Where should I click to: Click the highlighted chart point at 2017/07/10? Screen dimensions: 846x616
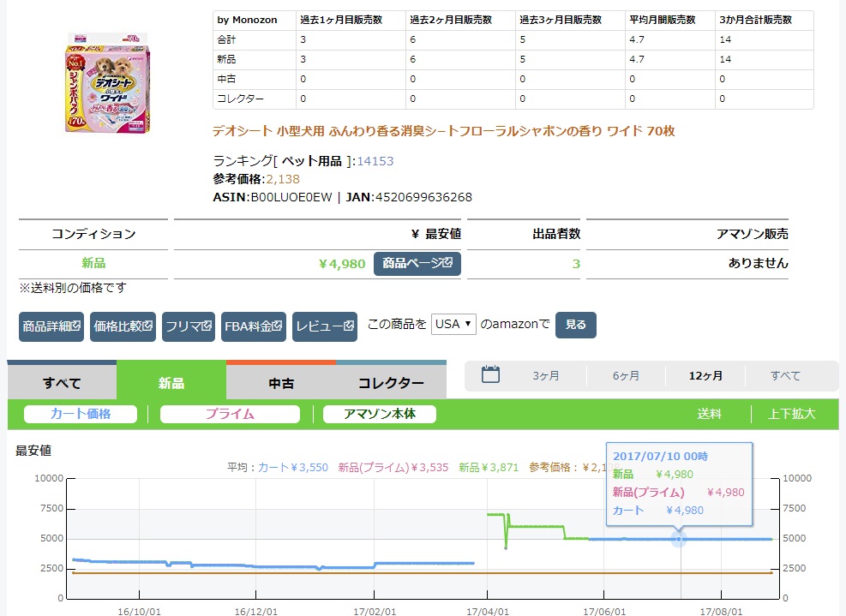(x=679, y=539)
